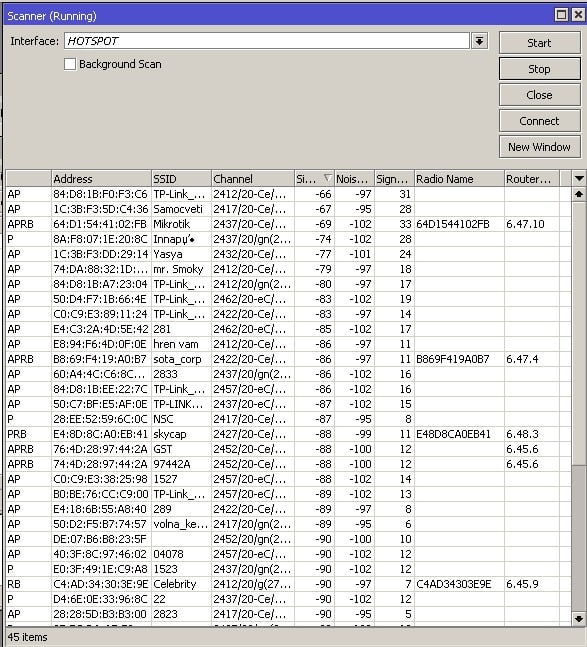Select the network with SSID 289
The width and height of the screenshot is (587, 647).
point(162,509)
